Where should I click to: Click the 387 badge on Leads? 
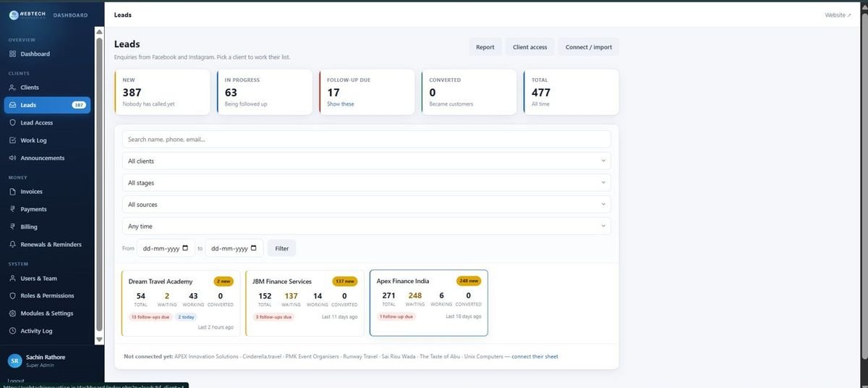[x=79, y=105]
